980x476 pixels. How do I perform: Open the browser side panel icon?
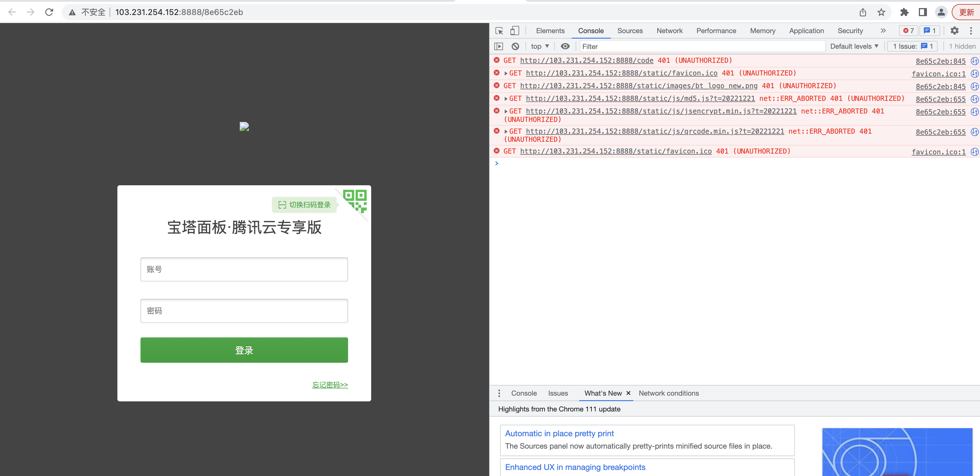click(x=923, y=12)
